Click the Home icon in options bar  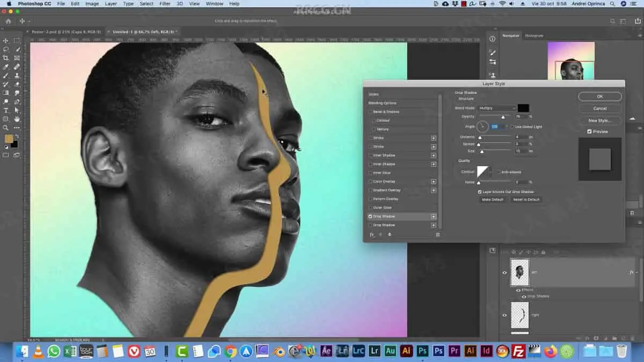(x=8, y=21)
